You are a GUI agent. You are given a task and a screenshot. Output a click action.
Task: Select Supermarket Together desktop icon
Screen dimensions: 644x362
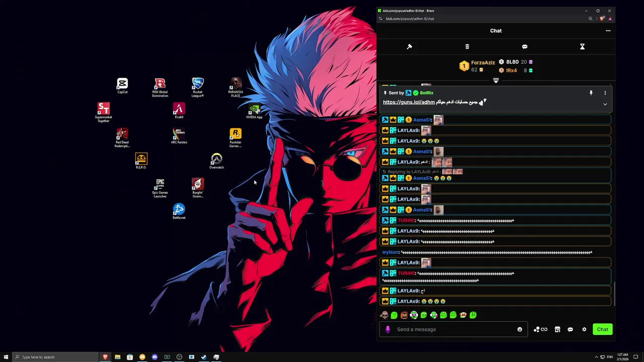[x=104, y=113]
